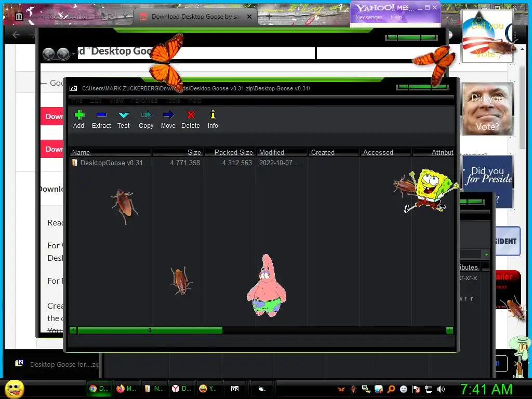The height and width of the screenshot is (399, 532).
Task: Switch to the Yahoo Messenger taskbar button
Action: click(x=208, y=389)
